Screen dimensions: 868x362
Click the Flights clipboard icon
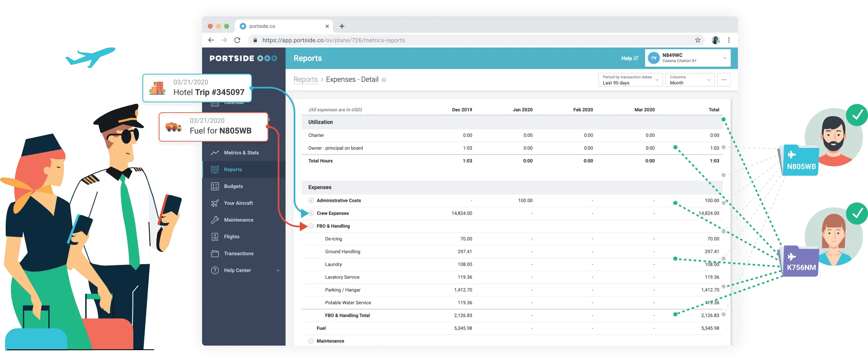coord(215,237)
